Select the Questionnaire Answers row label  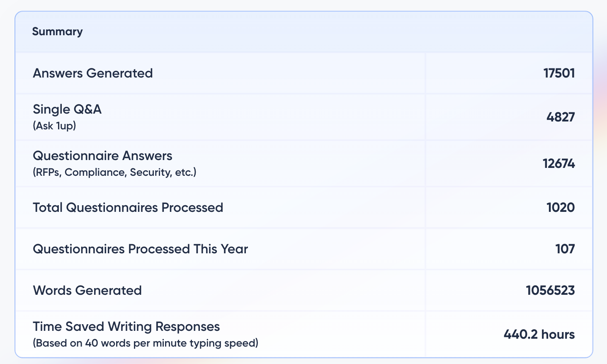click(102, 155)
